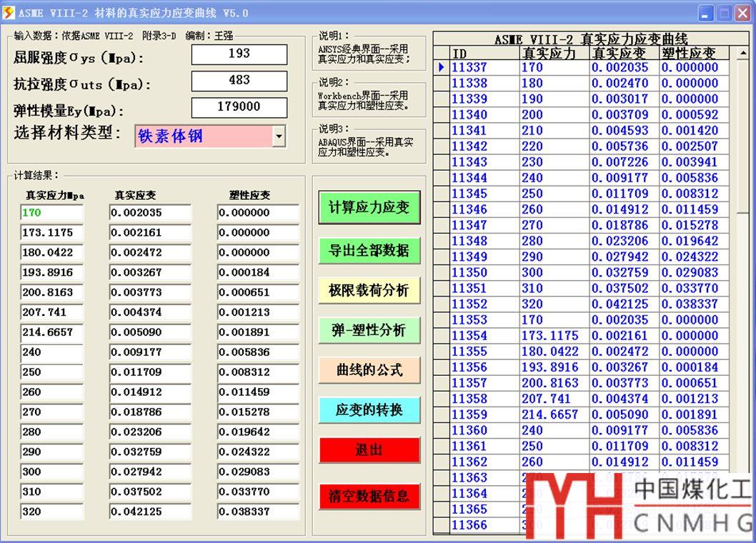756x543 pixels.
Task: Click the red 退出 button
Action: pyautogui.click(x=369, y=450)
